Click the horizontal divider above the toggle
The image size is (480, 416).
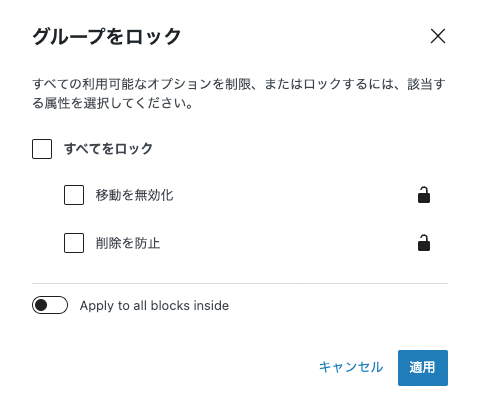(x=240, y=284)
